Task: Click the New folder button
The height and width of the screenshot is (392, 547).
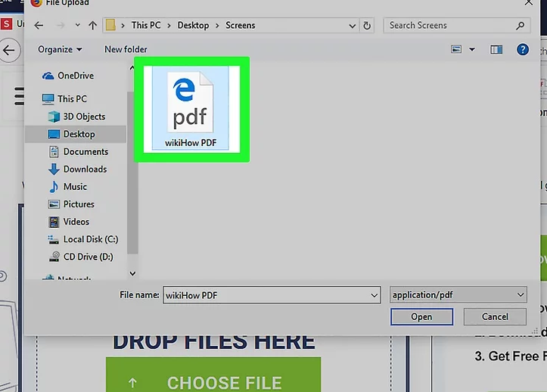Action: (126, 49)
